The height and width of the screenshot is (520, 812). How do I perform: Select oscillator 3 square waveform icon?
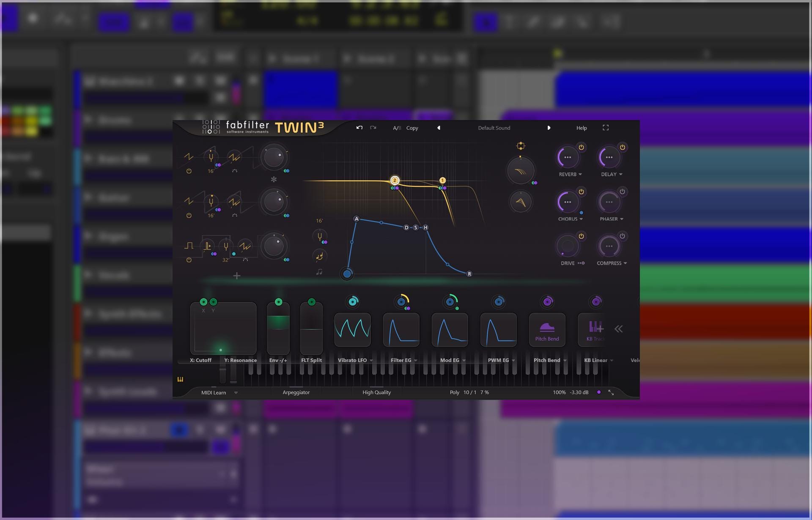(189, 246)
